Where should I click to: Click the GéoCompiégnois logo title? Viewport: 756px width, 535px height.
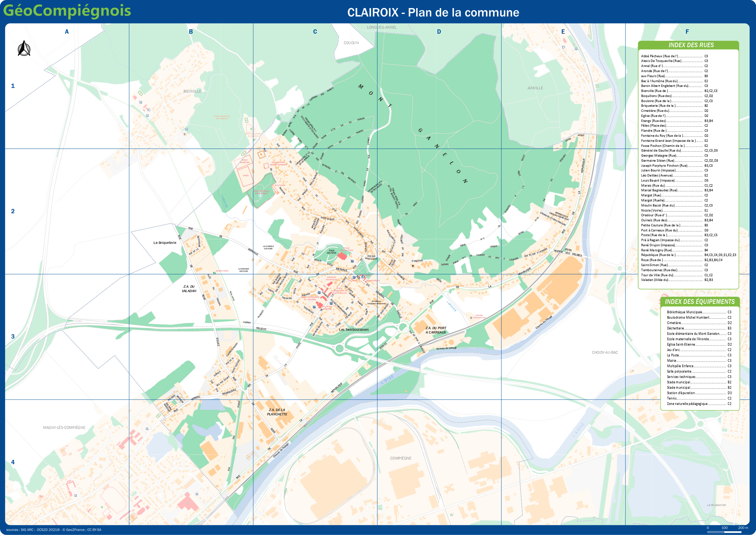pyautogui.click(x=67, y=11)
